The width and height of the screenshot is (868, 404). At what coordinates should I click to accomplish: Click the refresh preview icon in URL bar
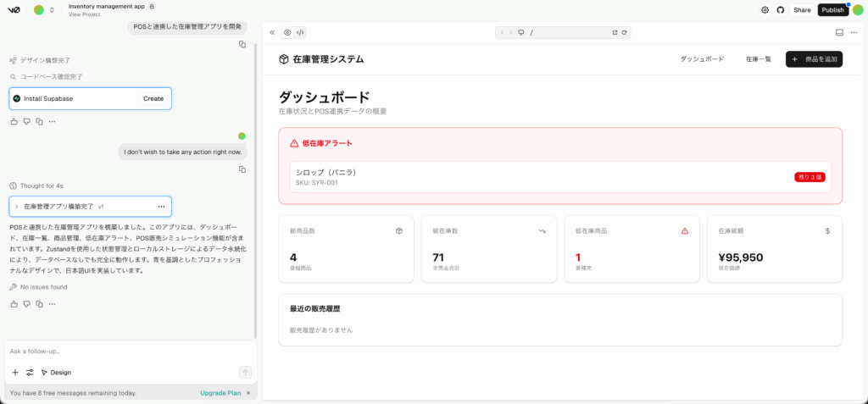click(x=625, y=32)
